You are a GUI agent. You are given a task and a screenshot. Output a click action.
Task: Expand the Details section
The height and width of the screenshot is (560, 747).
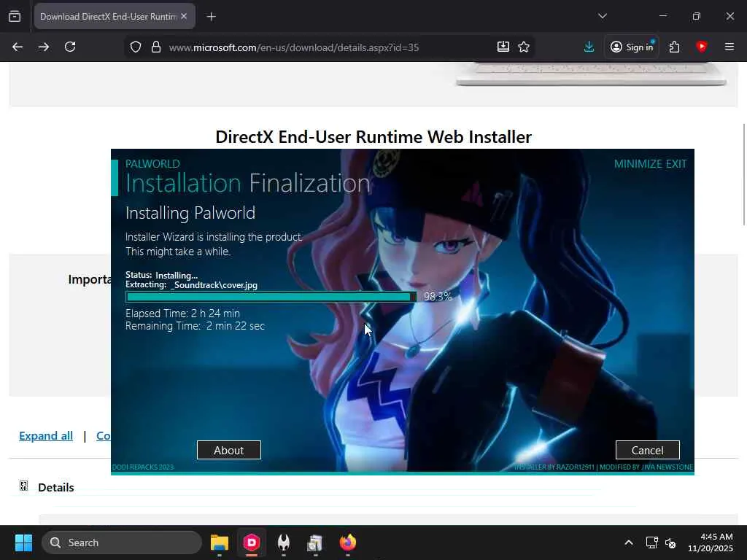(55, 488)
